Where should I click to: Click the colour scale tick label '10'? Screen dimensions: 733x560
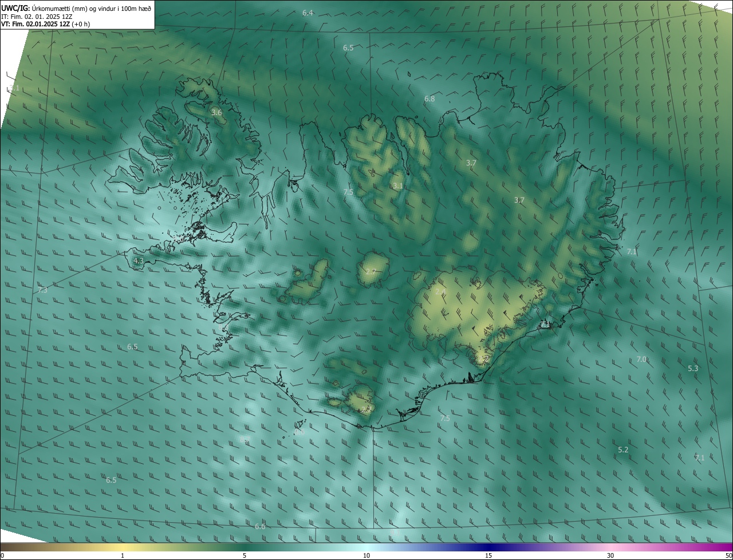[x=366, y=556]
